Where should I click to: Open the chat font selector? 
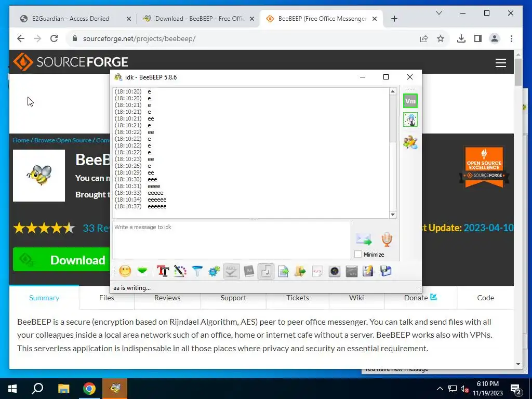[163, 271]
